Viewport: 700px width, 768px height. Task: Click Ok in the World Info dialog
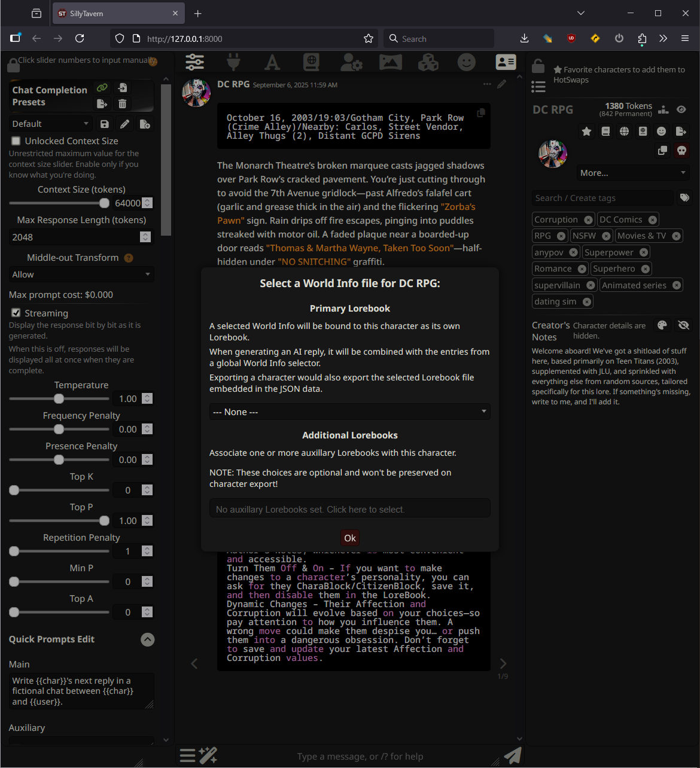click(350, 538)
